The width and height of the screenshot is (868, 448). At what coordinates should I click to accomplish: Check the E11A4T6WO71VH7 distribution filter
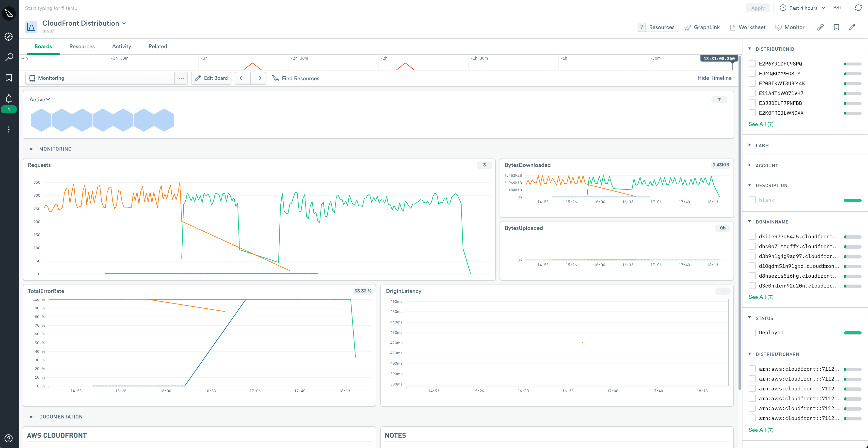[752, 93]
